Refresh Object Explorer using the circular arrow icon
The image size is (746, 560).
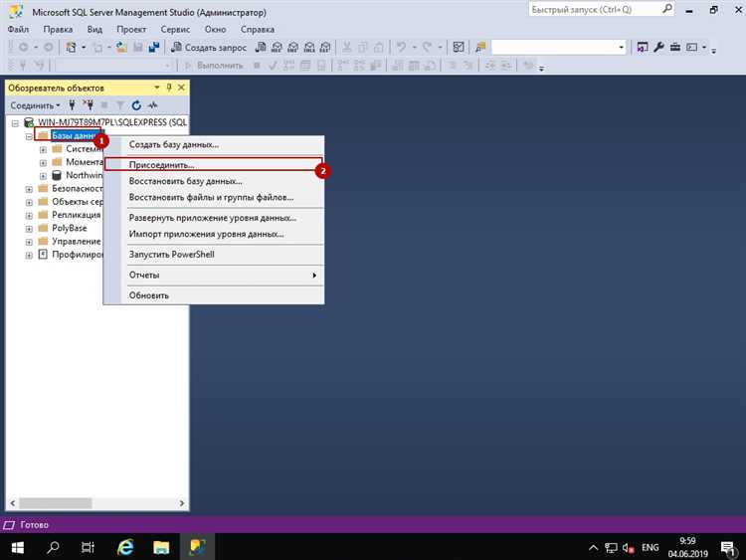tap(136, 104)
